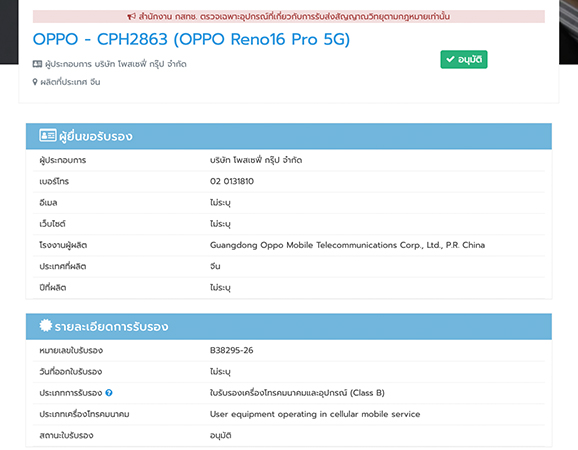Click the ไม่ระบุ value in the ปีที่ผลิต row
The image size is (578, 450).
point(220,287)
